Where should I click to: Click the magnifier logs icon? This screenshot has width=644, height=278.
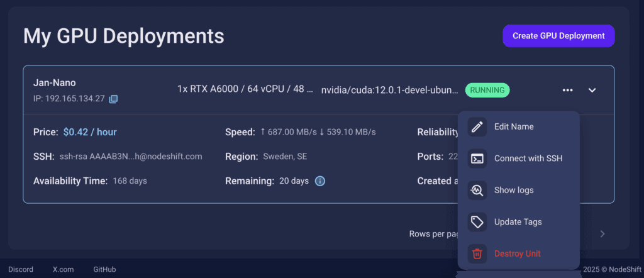pos(477,190)
